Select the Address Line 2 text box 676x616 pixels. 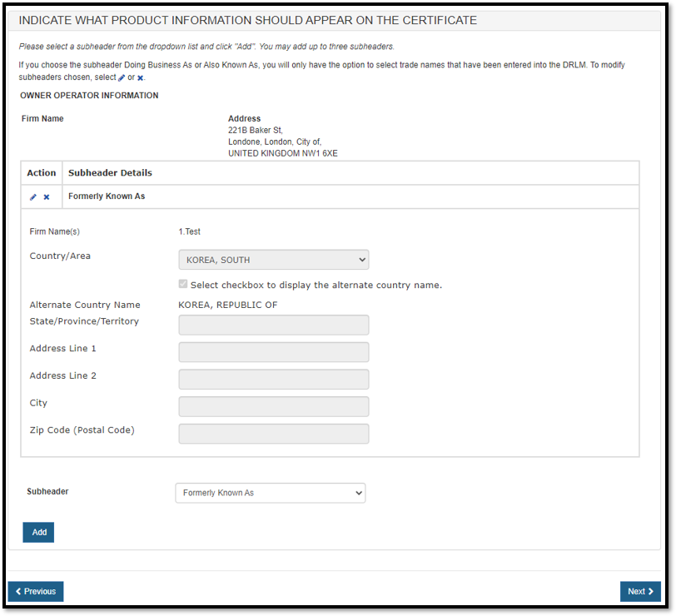273,380
